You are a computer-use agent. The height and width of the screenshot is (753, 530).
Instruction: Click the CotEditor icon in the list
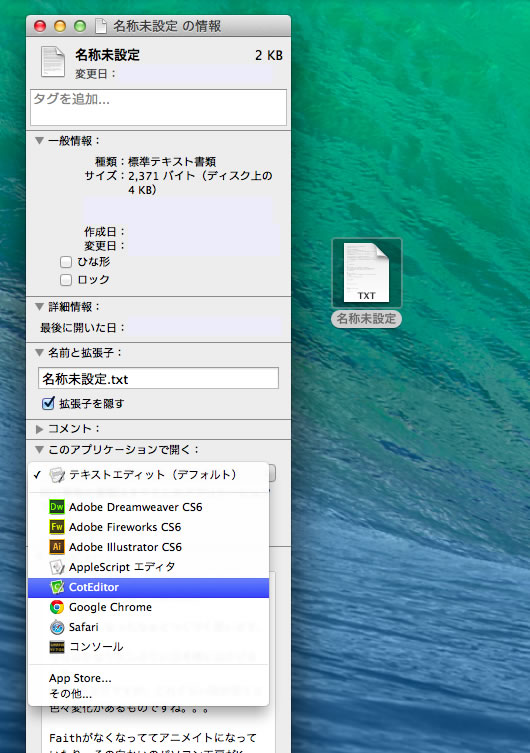(57, 587)
